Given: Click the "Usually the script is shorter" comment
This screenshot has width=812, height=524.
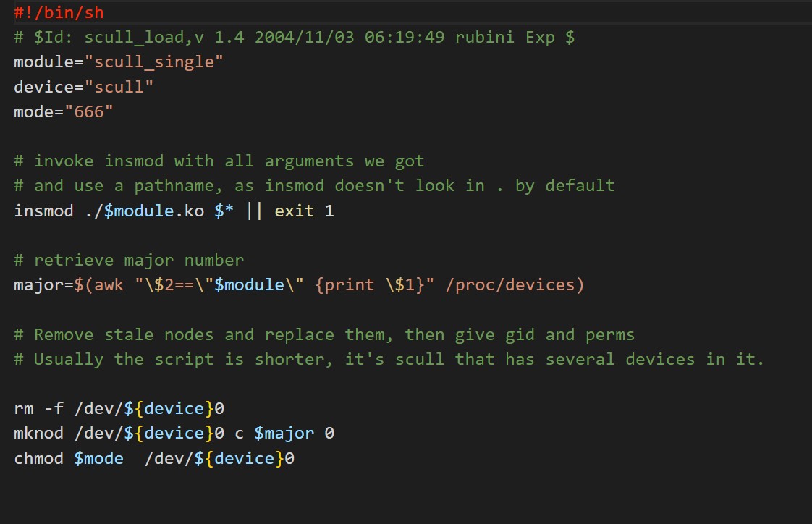Looking at the screenshot, I should (389, 359).
